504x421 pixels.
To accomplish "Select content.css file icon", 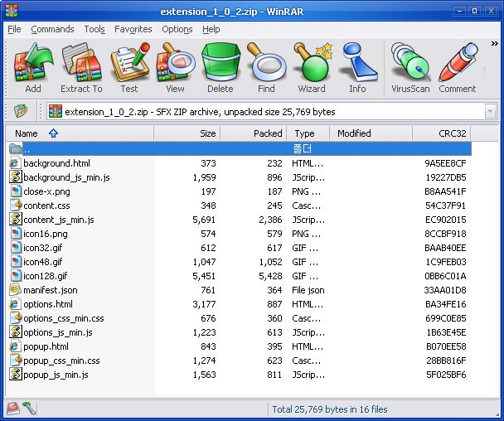I will (15, 206).
